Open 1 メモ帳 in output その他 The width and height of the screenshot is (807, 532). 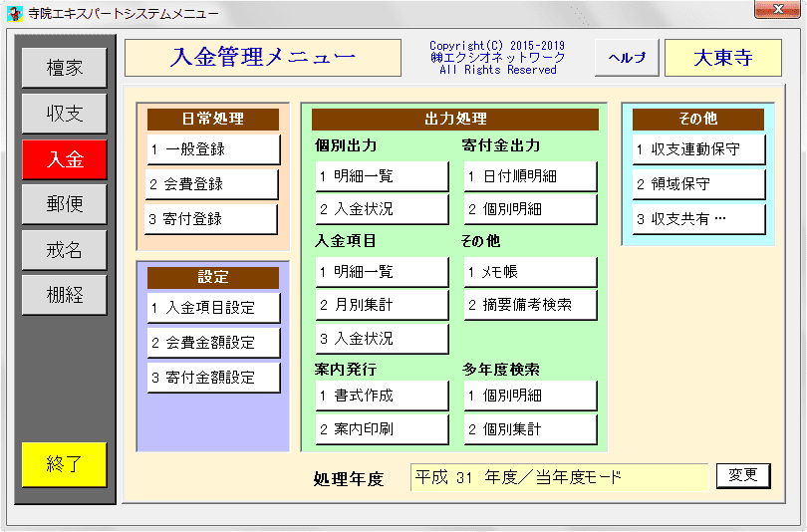tap(531, 272)
